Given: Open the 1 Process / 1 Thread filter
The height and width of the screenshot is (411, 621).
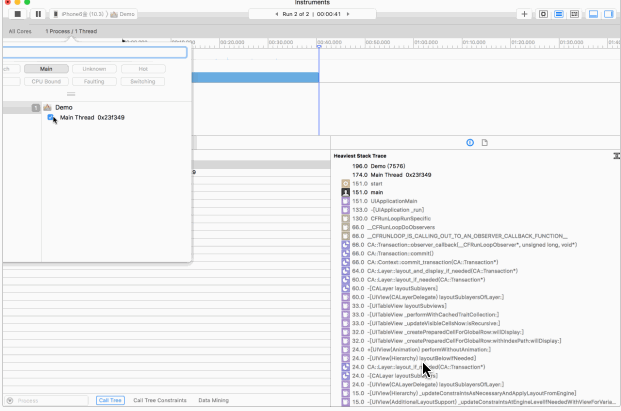Looking at the screenshot, I should tap(71, 31).
